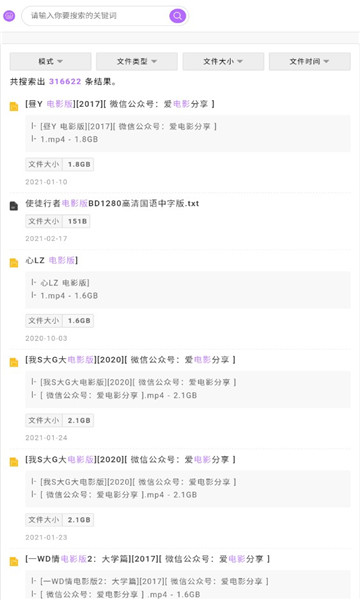Click the purple search magnifier button
This screenshot has height=600, width=360.
[178, 16]
